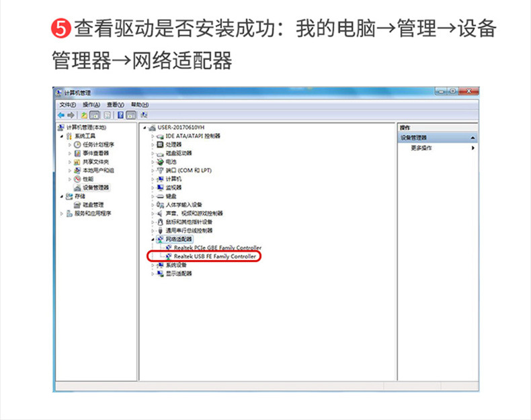This screenshot has width=531, height=420.
Task: Open the 帮助(H) menu
Action: click(140, 105)
